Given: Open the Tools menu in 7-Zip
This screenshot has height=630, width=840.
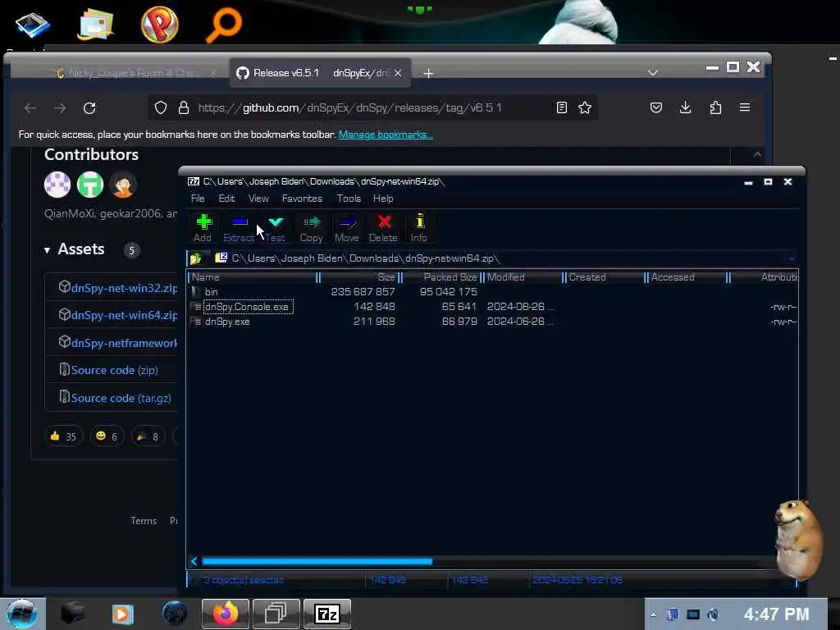Looking at the screenshot, I should pyautogui.click(x=349, y=199).
